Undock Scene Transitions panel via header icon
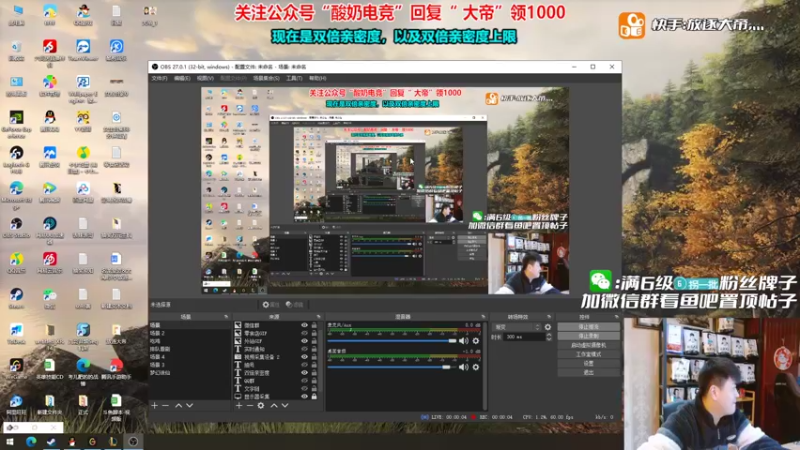The image size is (800, 450). 549,317
